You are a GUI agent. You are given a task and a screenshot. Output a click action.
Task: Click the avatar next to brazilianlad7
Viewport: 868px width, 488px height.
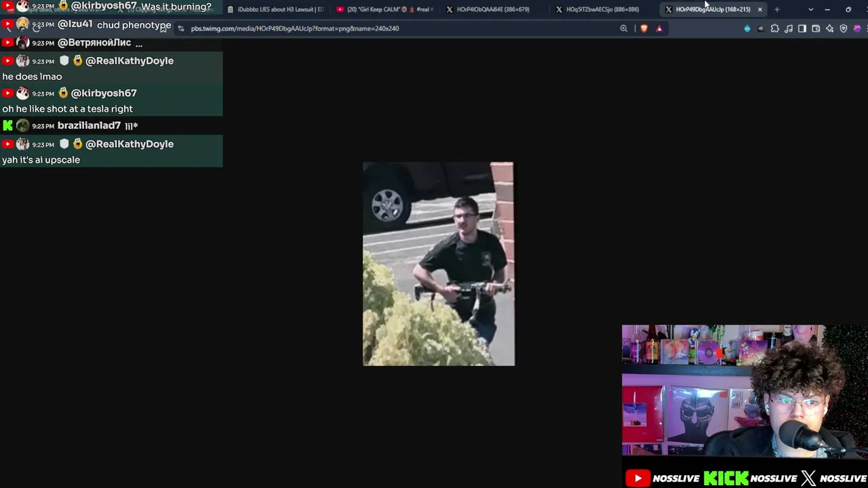(x=22, y=125)
